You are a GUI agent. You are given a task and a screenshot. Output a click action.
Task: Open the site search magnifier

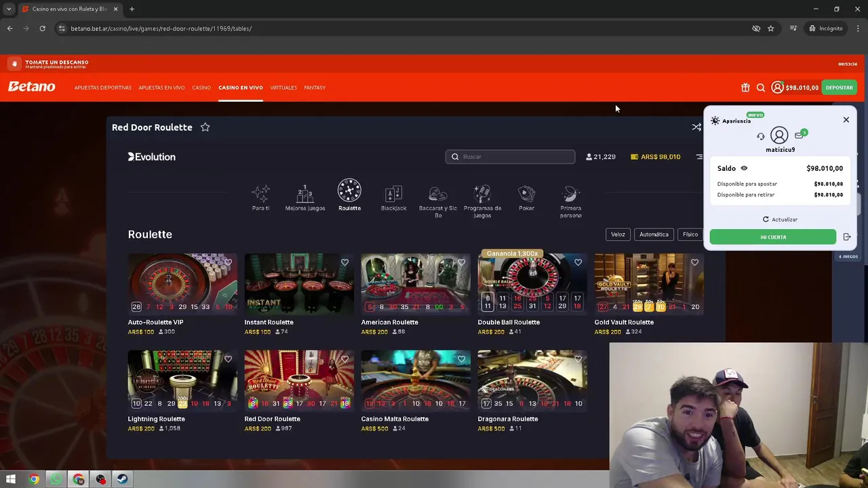pos(761,87)
